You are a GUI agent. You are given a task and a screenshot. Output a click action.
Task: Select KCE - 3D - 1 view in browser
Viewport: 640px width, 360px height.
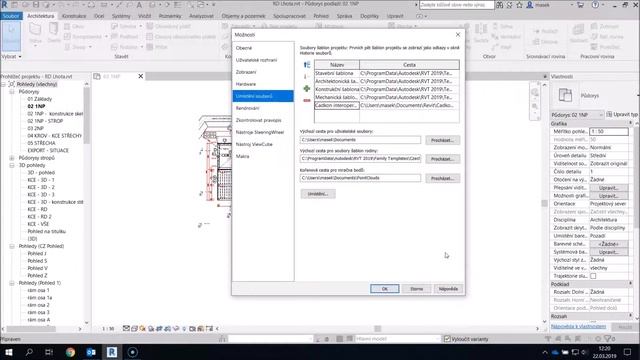point(41,180)
